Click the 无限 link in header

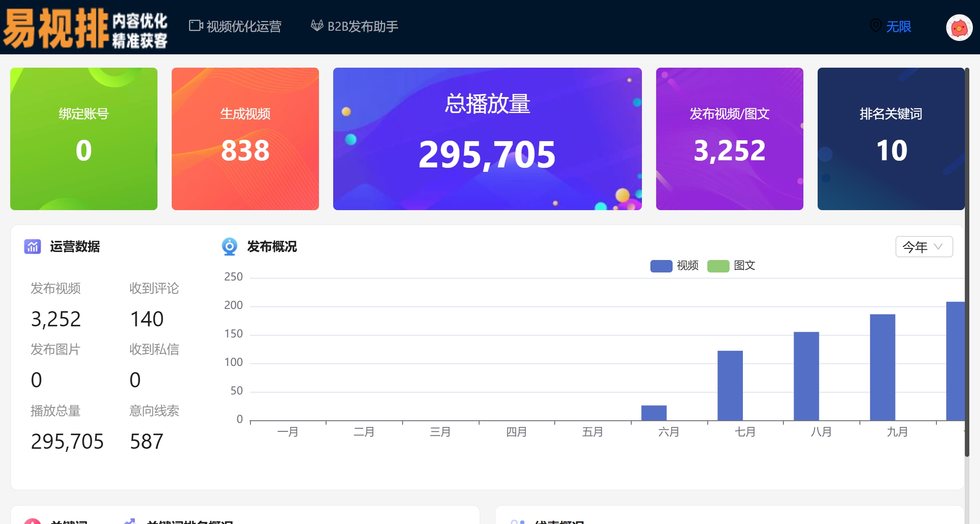tap(899, 27)
